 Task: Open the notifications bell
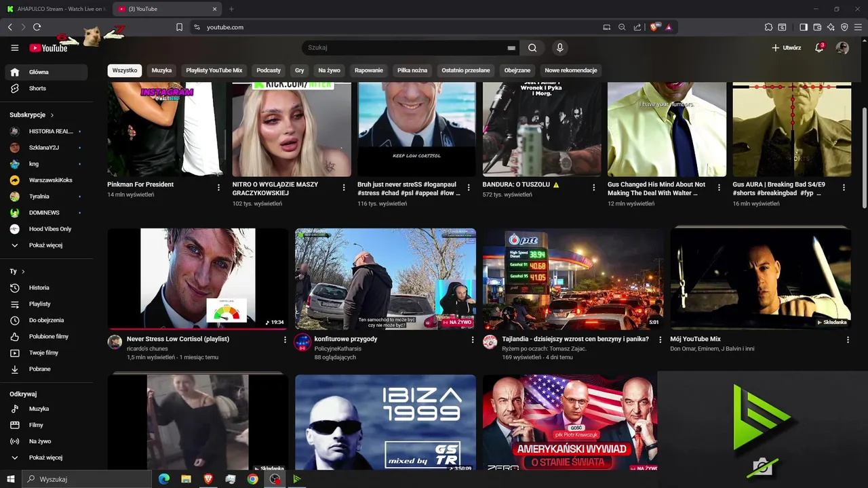[819, 48]
